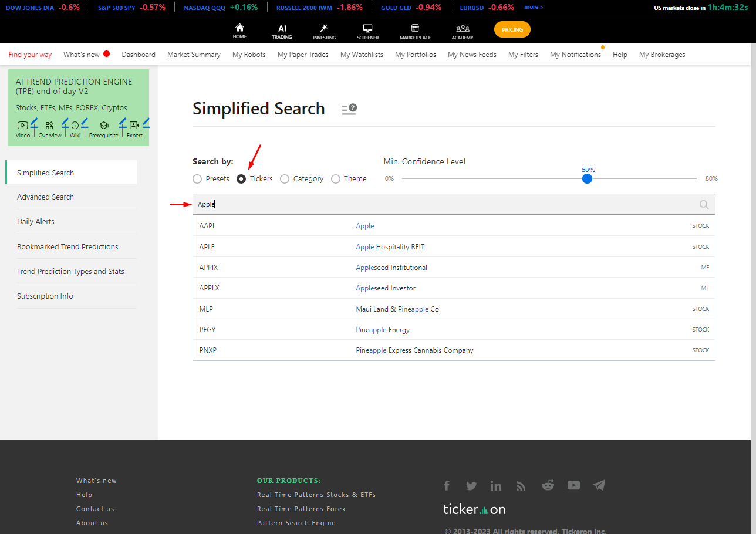
Task: Open My Paper Trades menu item
Action: 303,55
